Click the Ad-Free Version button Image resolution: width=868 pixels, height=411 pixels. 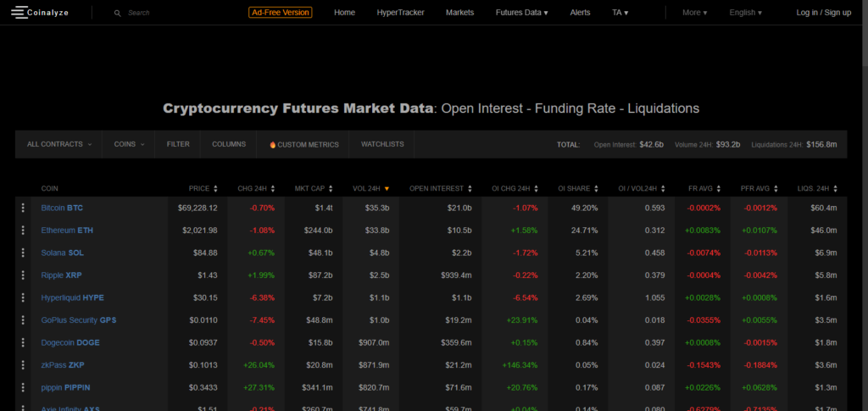click(x=280, y=13)
